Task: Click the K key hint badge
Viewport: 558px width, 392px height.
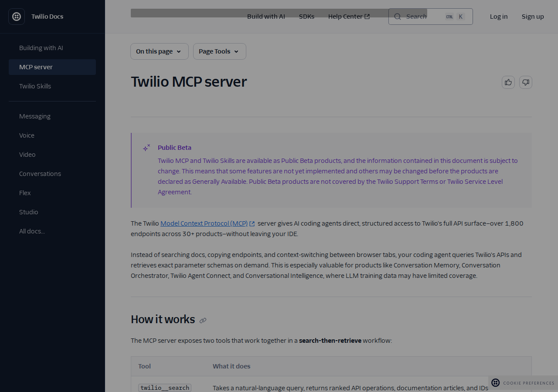Action: (x=461, y=17)
